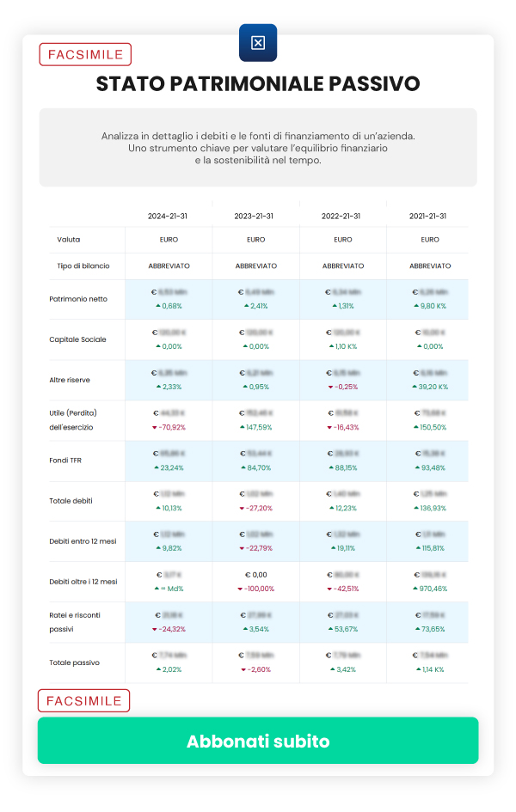Click the red down arrow beside -100,00%
516x812 pixels.
coord(238,589)
